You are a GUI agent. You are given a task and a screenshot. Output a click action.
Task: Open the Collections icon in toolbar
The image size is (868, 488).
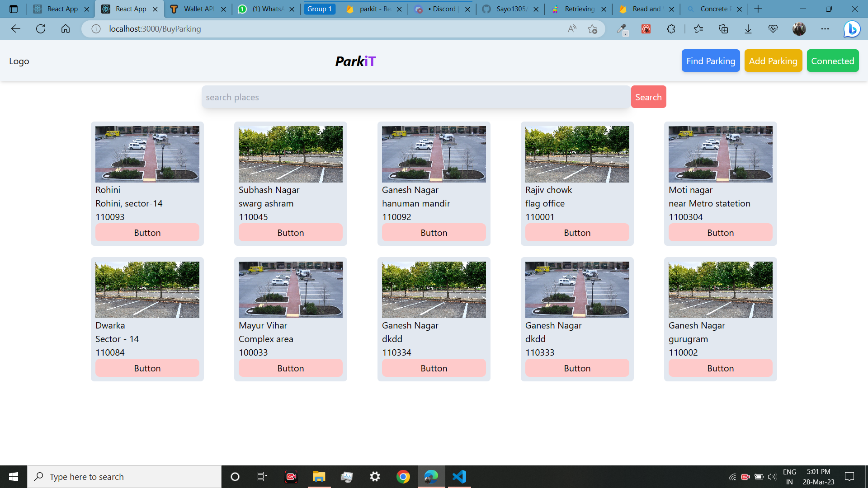pyautogui.click(x=723, y=29)
